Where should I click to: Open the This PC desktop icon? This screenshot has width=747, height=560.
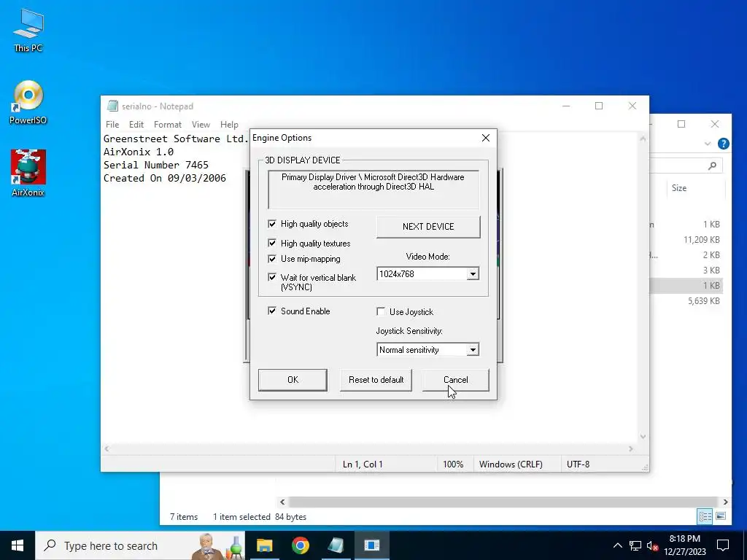coord(28,31)
